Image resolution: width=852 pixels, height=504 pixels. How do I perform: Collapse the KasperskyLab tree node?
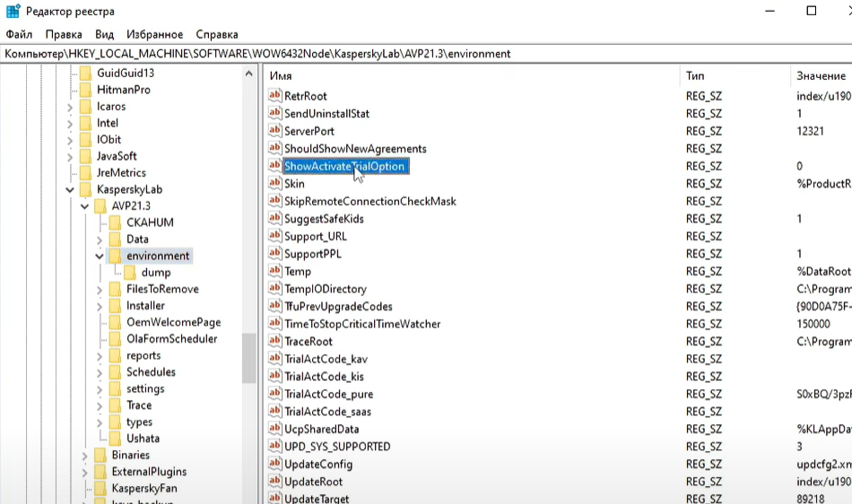coord(70,189)
